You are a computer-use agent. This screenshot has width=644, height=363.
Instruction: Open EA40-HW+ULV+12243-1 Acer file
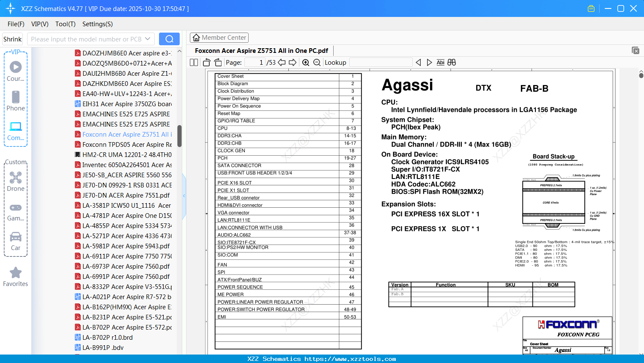pos(123,94)
